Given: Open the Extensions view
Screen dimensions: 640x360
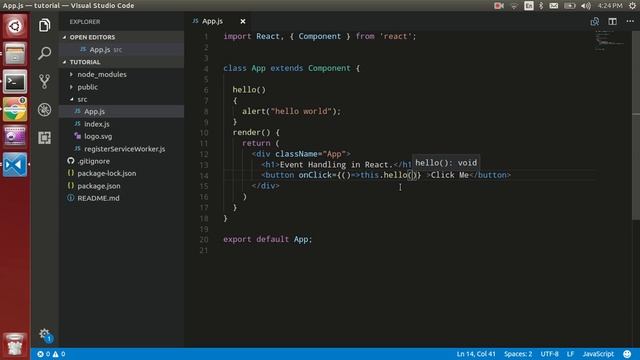Looking at the screenshot, I should (x=44, y=138).
